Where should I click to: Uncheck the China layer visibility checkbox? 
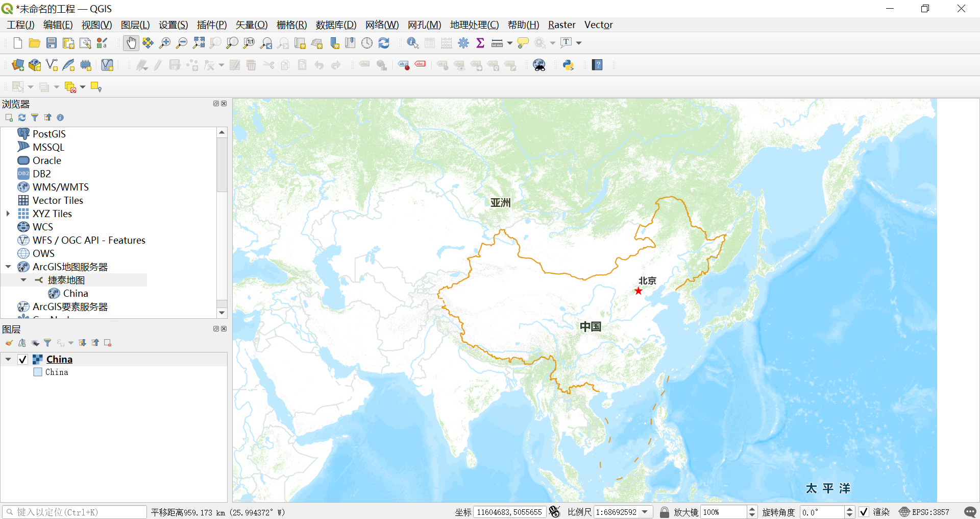coord(22,359)
